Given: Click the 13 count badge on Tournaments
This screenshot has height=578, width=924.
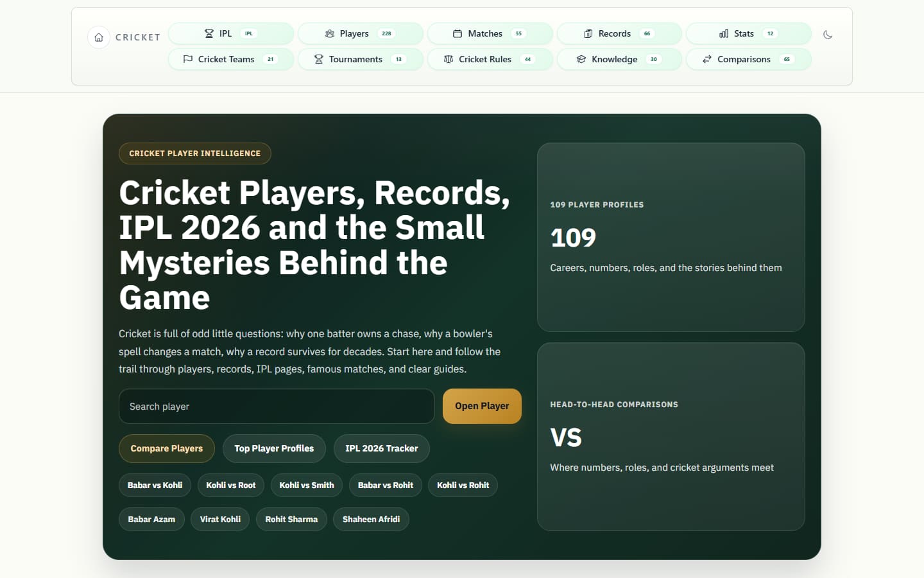Looking at the screenshot, I should click(398, 59).
